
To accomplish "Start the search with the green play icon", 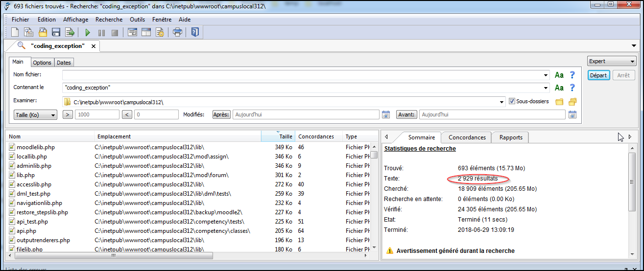I will pyautogui.click(x=88, y=33).
